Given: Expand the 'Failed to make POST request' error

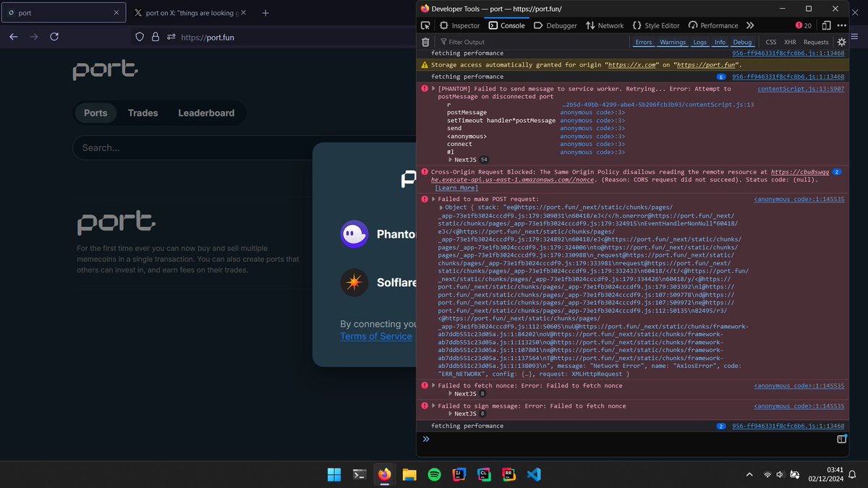Looking at the screenshot, I should coord(434,199).
